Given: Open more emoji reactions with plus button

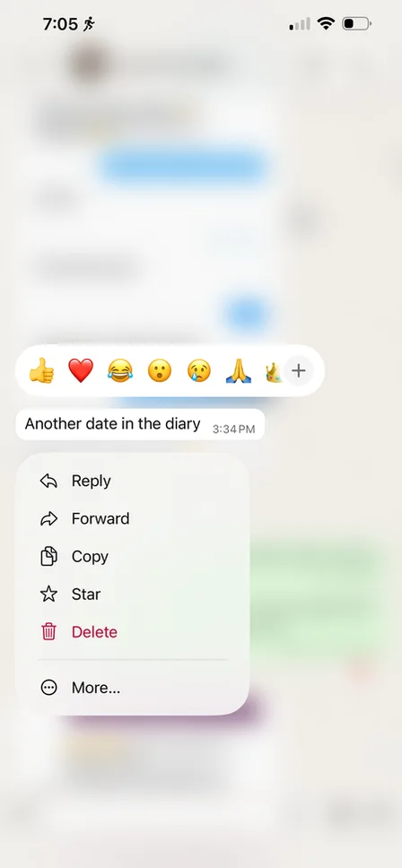Looking at the screenshot, I should (x=299, y=370).
